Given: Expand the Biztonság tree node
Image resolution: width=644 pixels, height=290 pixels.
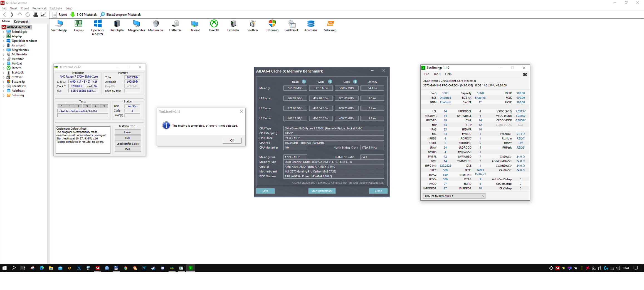Looking at the screenshot, I should point(4,82).
